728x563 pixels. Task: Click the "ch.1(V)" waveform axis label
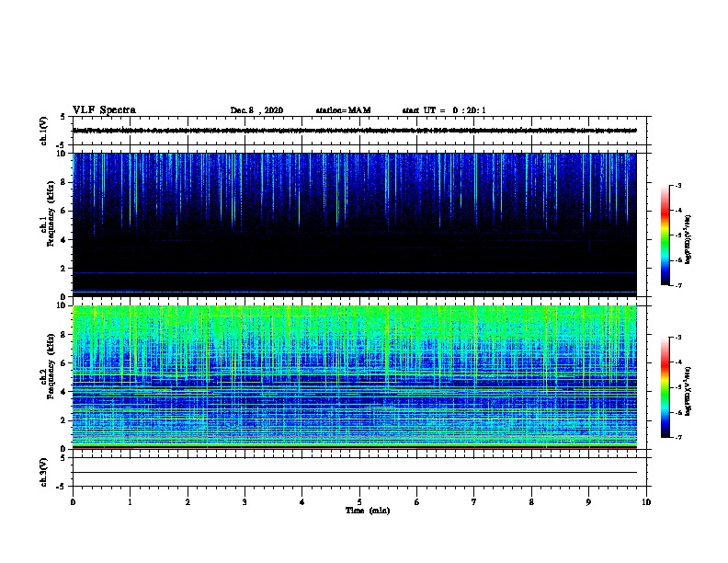(x=43, y=131)
